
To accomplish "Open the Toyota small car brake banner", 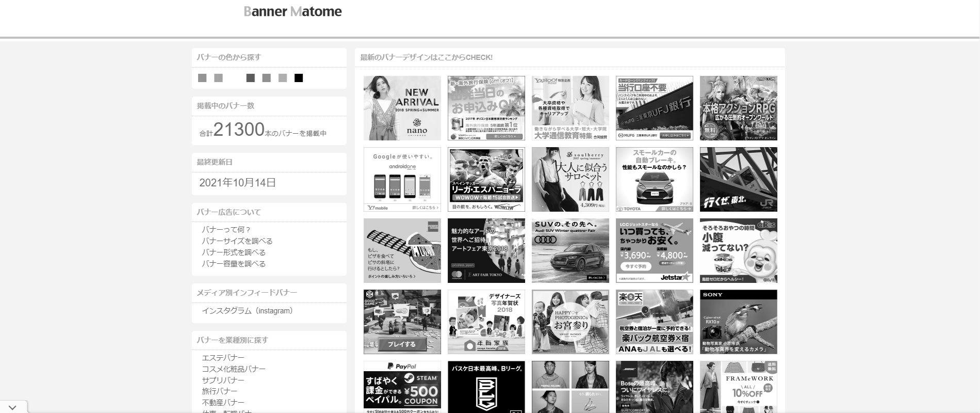I will 654,179.
